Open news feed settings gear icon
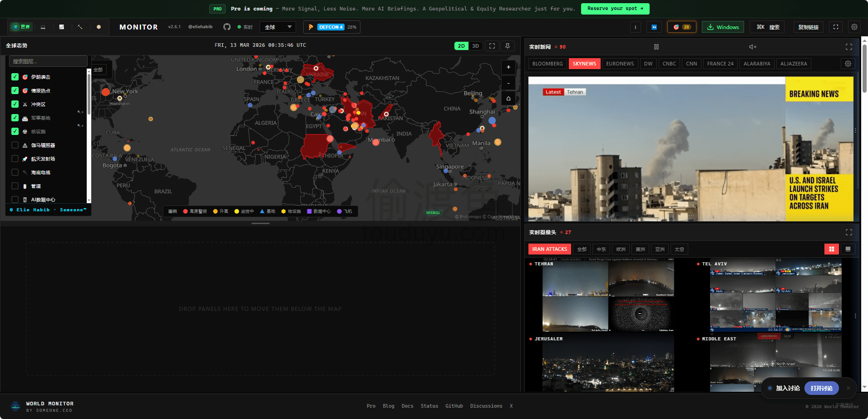868x419 pixels. pos(848,64)
